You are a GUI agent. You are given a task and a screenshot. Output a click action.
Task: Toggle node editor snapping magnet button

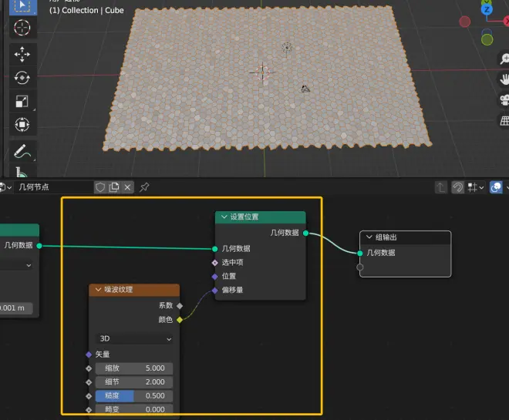458,187
